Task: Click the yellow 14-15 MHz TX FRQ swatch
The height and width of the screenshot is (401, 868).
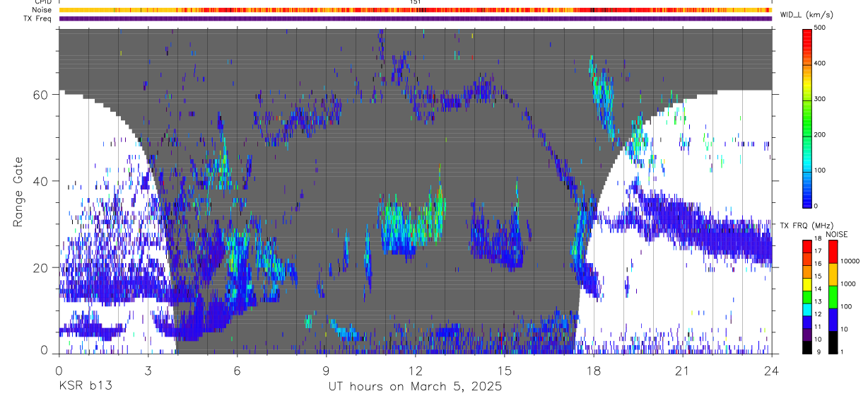Action: point(807,284)
